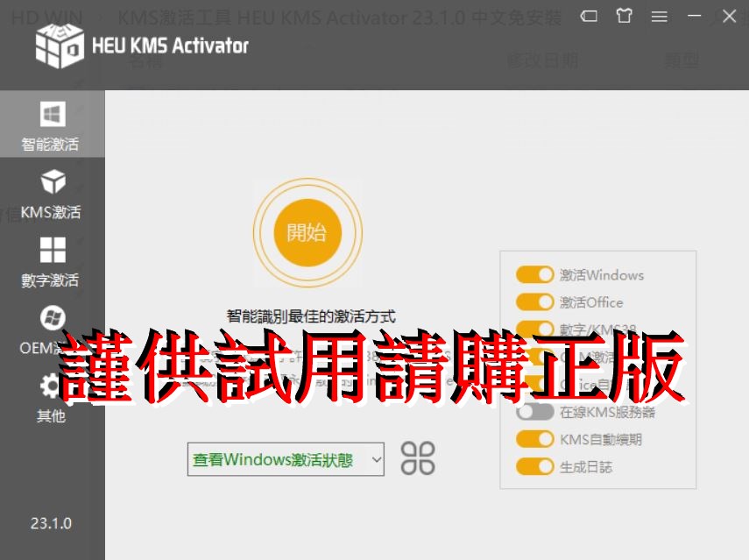The width and height of the screenshot is (749, 560).
Task: Turn off the 生成日誌 switch
Action: pos(534,466)
